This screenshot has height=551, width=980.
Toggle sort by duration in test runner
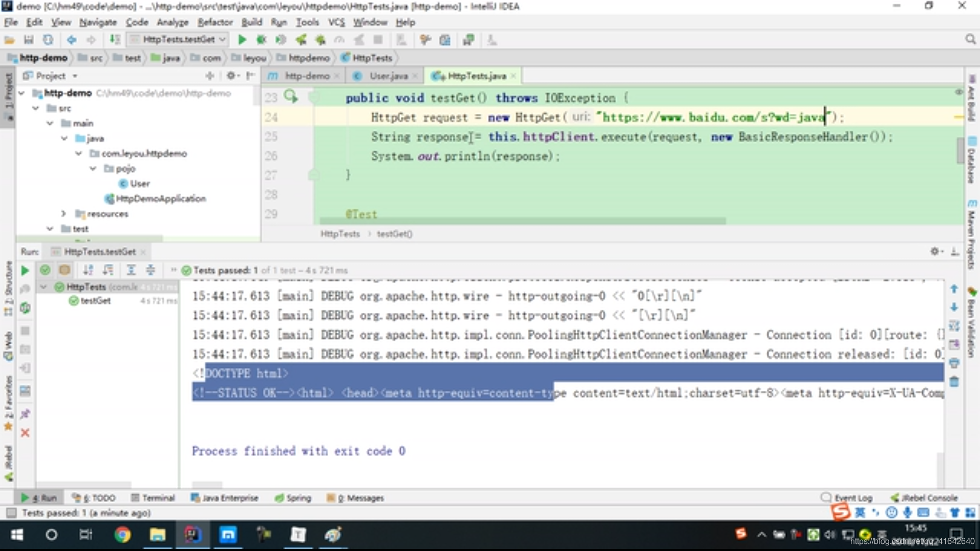coord(108,270)
